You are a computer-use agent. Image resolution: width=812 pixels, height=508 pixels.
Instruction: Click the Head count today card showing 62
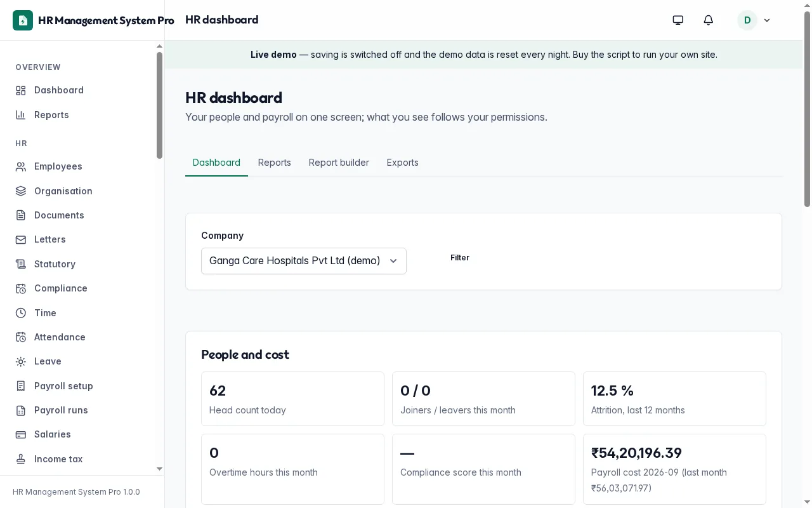(292, 399)
